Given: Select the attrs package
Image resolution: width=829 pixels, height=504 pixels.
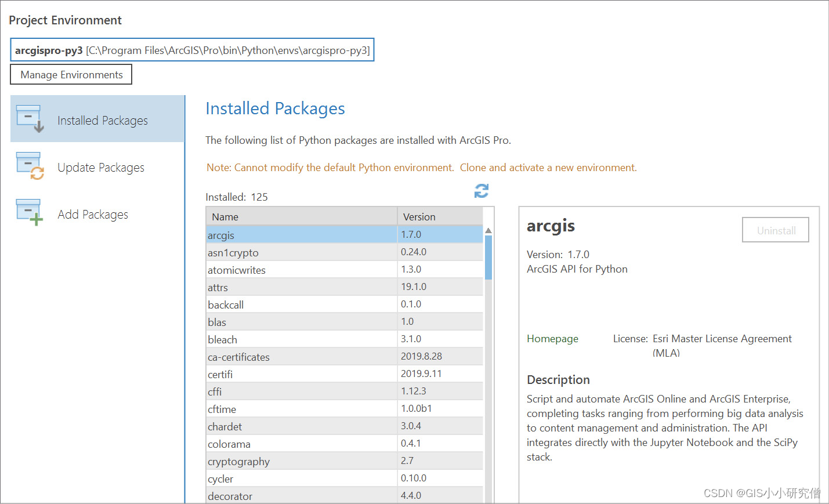Looking at the screenshot, I should tap(345, 287).
